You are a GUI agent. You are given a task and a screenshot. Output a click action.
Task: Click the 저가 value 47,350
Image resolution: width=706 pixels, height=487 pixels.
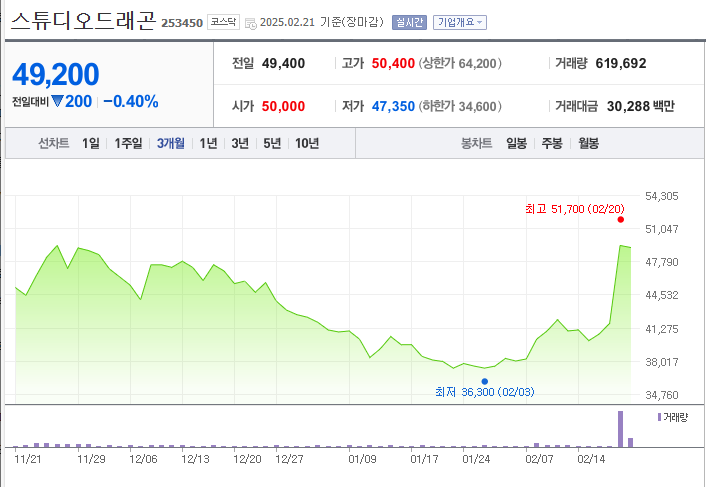(x=393, y=107)
